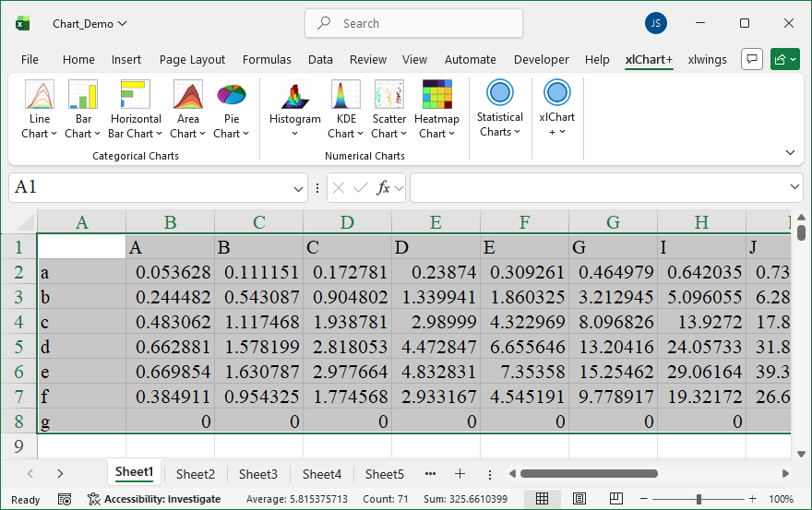Open the Formulas ribbon tab
This screenshot has height=510, width=812.
[267, 60]
